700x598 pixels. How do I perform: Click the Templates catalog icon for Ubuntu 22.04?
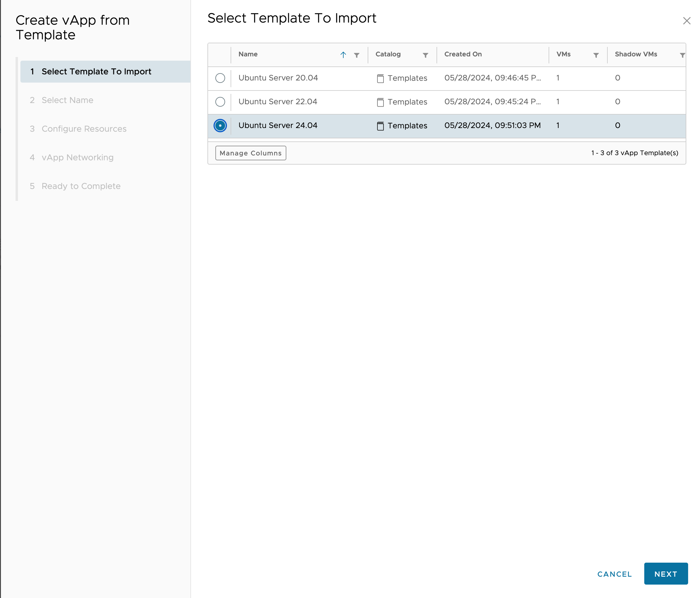[379, 101]
